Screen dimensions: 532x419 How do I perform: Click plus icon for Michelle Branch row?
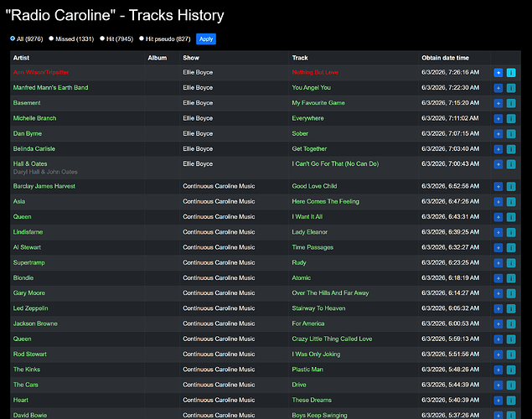tap(498, 118)
